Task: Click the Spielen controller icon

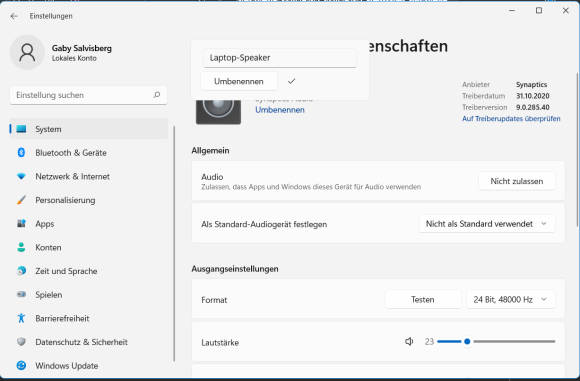Action: 21,294
